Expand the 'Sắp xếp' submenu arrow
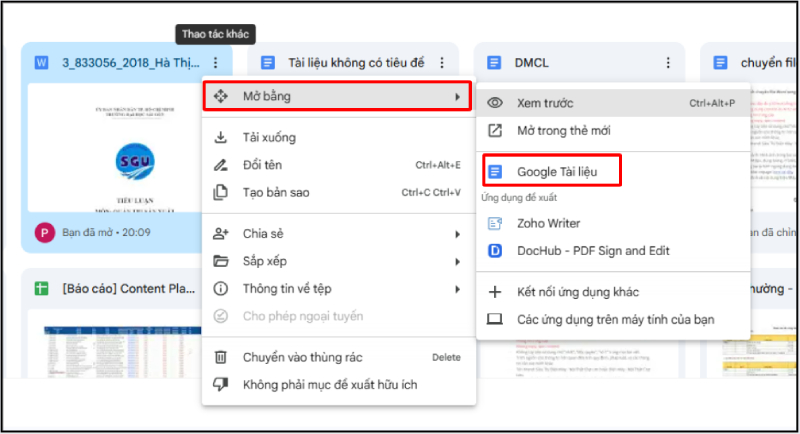This screenshot has width=800, height=434. click(x=458, y=262)
